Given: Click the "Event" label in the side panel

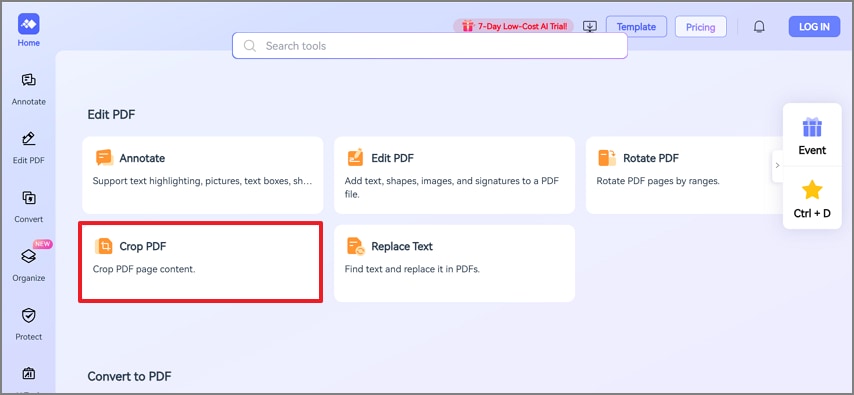Looking at the screenshot, I should (x=812, y=150).
